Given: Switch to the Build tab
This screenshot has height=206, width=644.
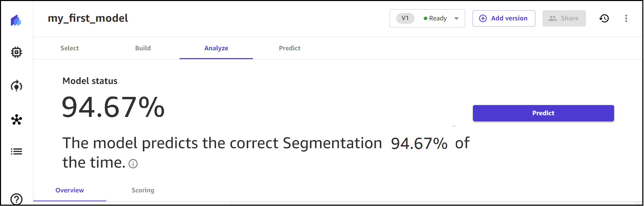Looking at the screenshot, I should coord(143,48).
